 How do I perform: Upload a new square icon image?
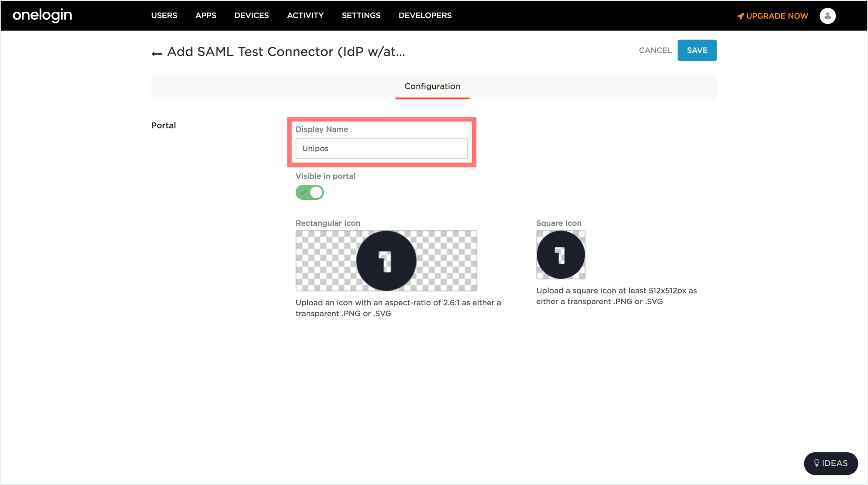click(x=561, y=254)
